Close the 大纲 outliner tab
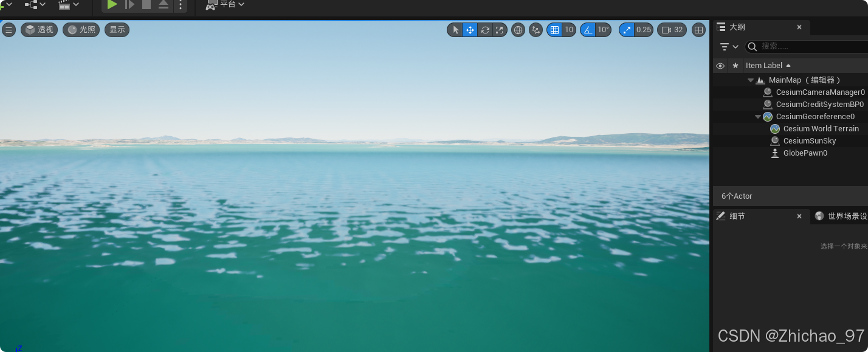Image resolution: width=868 pixels, height=352 pixels. [799, 27]
